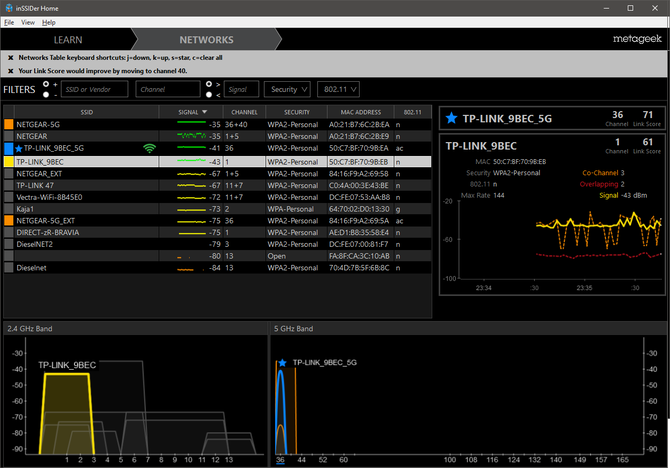Image resolution: width=670 pixels, height=468 pixels.
Task: Select the TP-LINK 47 network row
Action: coord(217,185)
